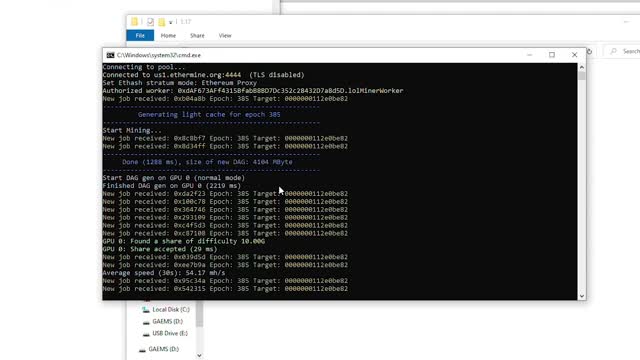640x360 pixels.
Task: Click the folder icon in Explorer title bar
Action: click(x=134, y=22)
